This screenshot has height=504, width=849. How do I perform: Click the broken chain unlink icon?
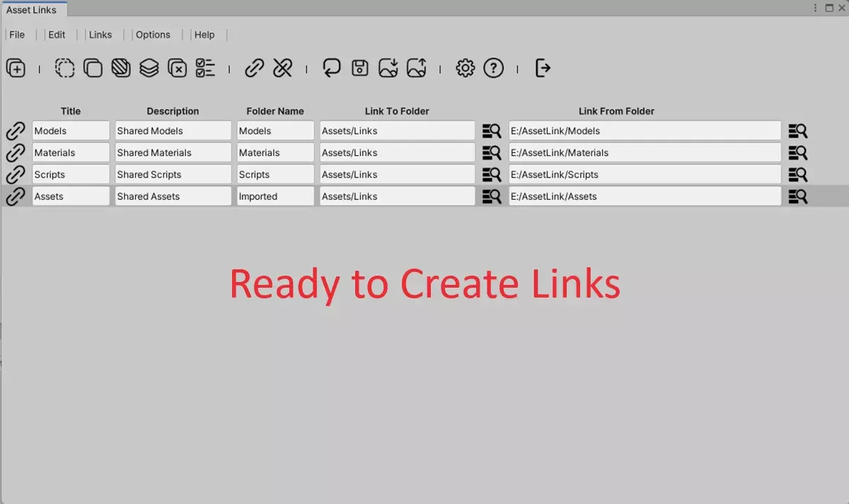[x=283, y=69]
